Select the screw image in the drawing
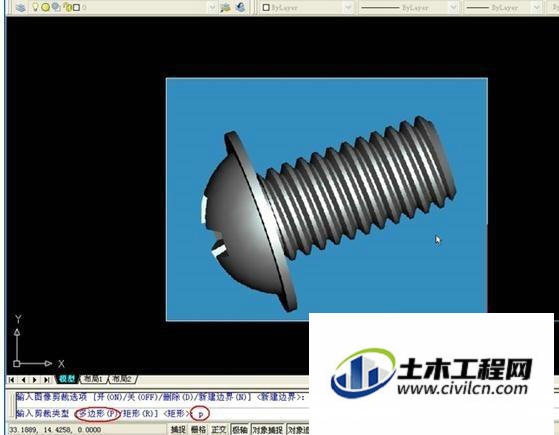The height and width of the screenshot is (435, 559). 327,199
